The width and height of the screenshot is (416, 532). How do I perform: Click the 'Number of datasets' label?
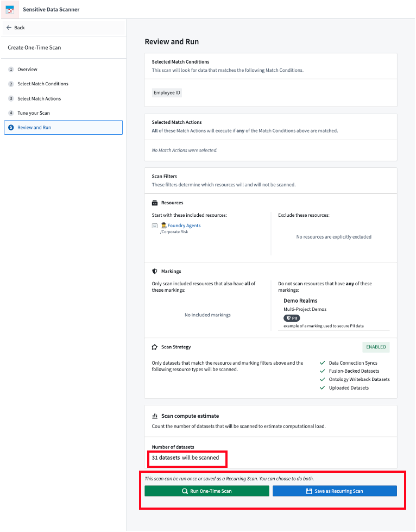pos(173,447)
